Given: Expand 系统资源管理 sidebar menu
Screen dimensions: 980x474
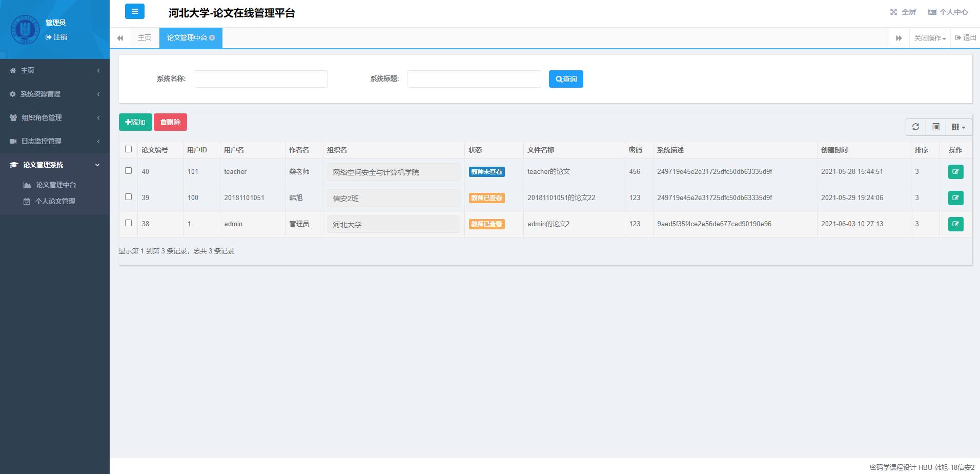Looking at the screenshot, I should click(x=55, y=94).
